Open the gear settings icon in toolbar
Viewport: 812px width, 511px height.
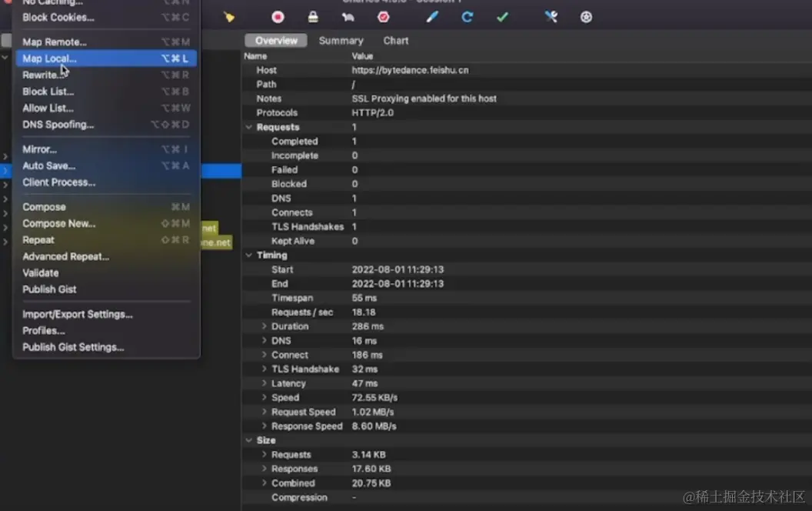(x=586, y=17)
